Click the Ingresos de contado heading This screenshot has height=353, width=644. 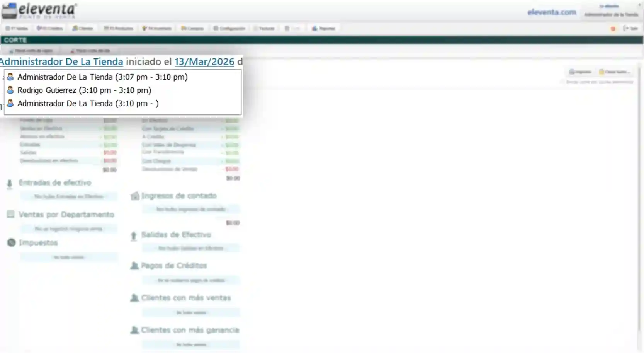[x=179, y=196]
